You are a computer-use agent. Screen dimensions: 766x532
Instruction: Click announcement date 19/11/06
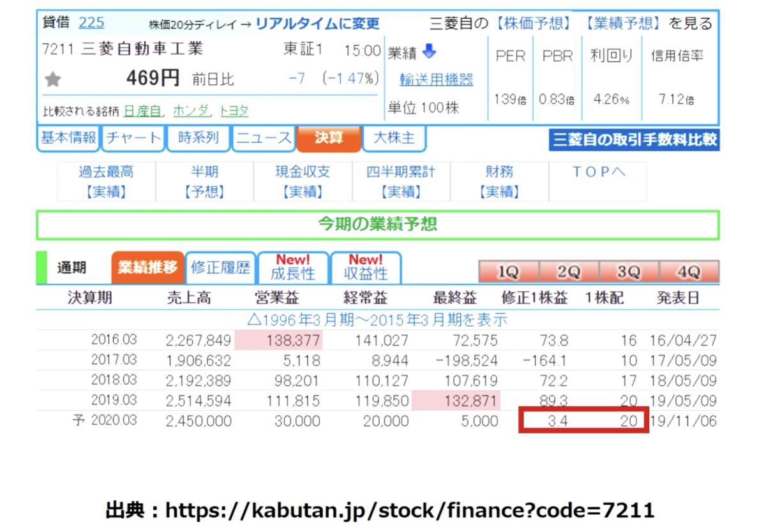click(x=684, y=422)
